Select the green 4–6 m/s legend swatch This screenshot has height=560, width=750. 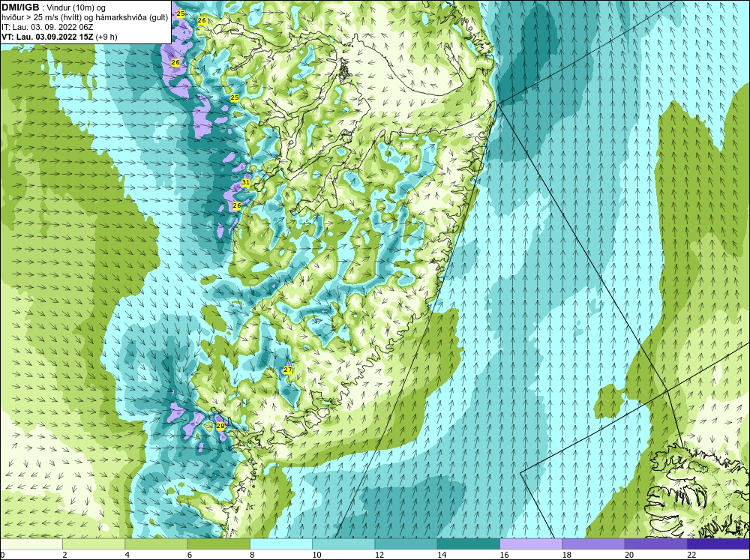coord(156,544)
